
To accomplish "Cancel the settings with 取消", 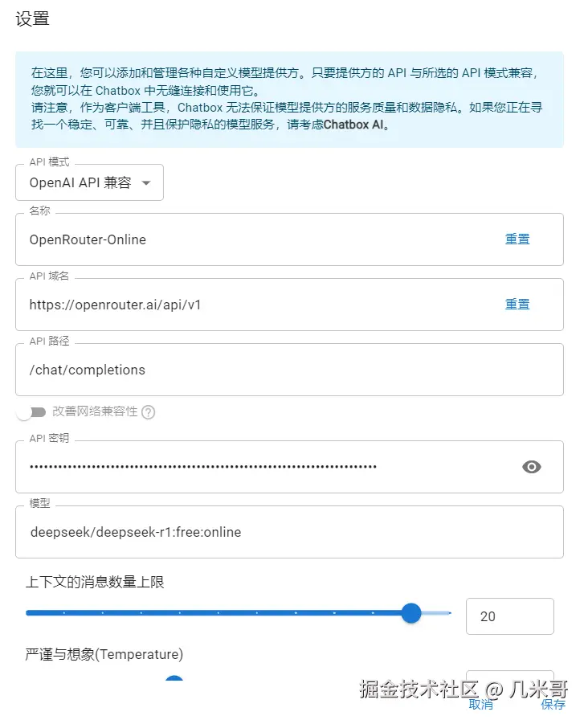I will 481,705.
